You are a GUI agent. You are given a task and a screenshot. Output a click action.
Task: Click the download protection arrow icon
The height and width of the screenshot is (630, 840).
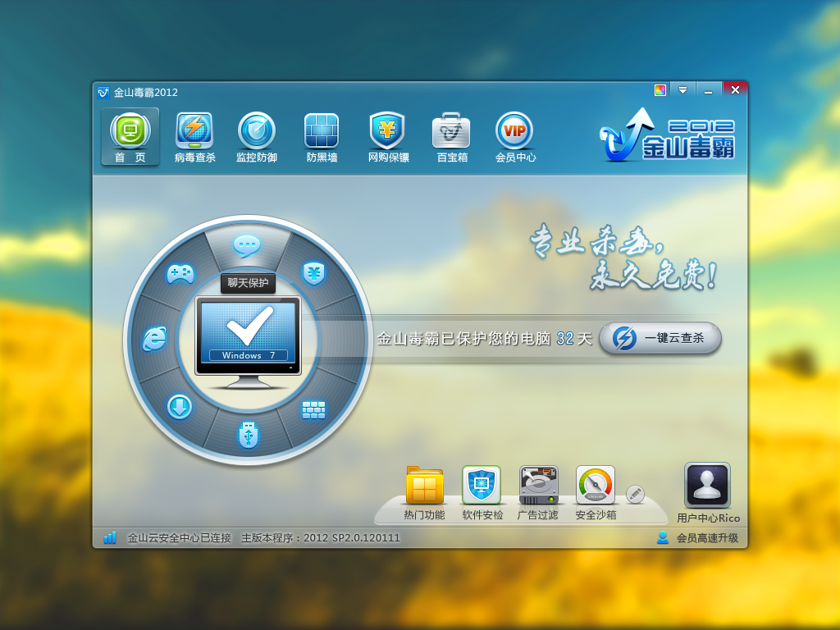pos(180,407)
